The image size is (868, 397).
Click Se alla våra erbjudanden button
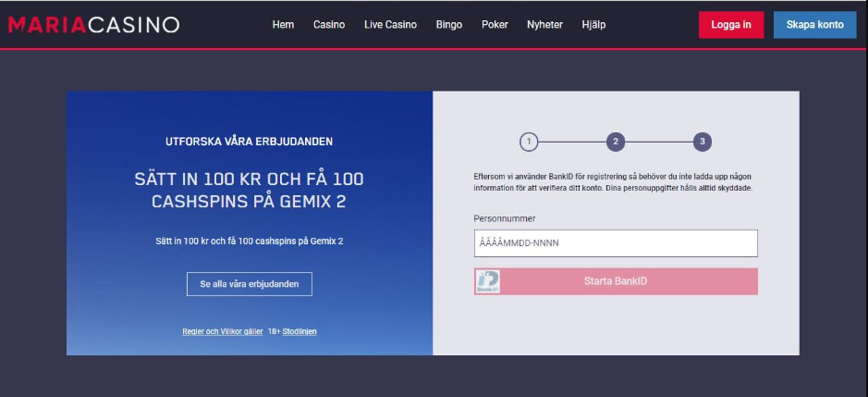(x=250, y=284)
